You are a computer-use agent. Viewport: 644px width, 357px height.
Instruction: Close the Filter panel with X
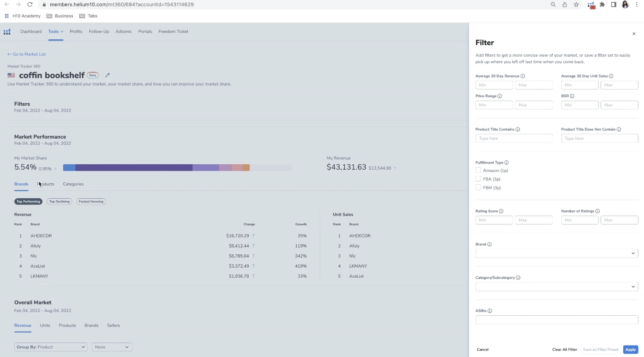pyautogui.click(x=634, y=34)
